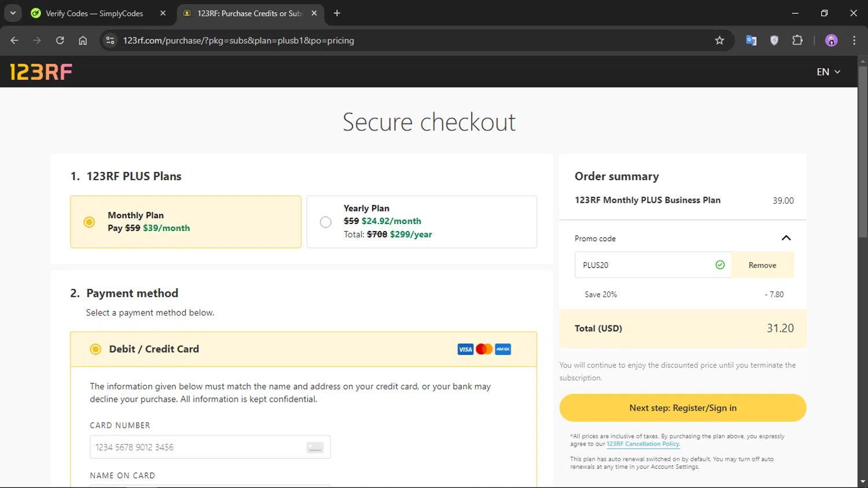Click the $299/year price text
Viewport: 868px width, 488px height.
(411, 234)
